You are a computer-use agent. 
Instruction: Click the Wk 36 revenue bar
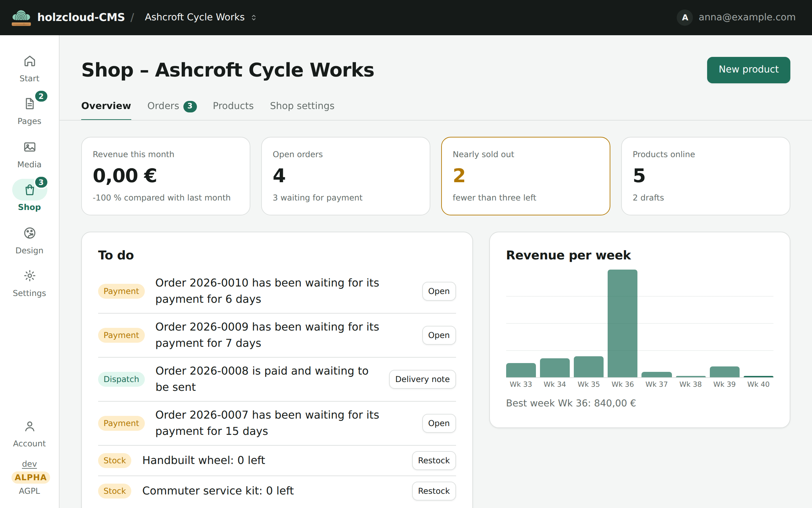pos(623,323)
